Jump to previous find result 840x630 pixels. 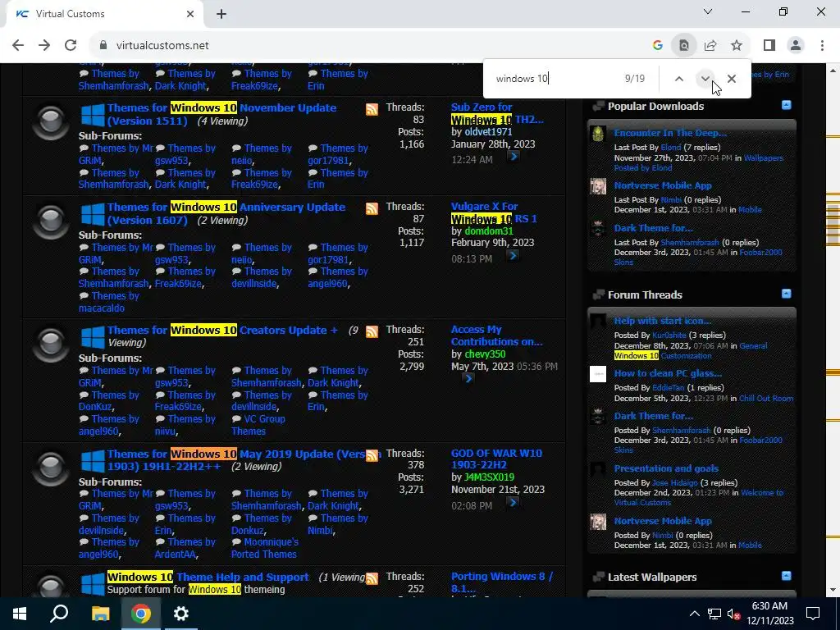pos(678,79)
